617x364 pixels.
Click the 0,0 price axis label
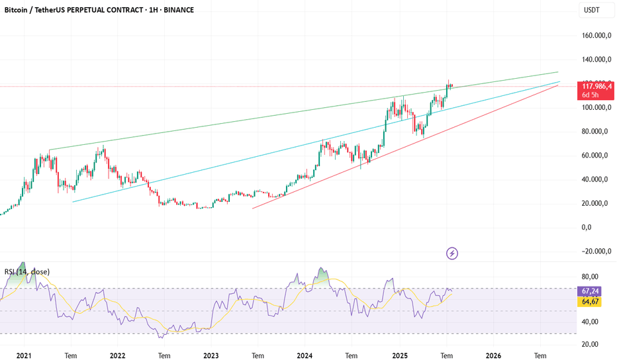[x=587, y=228]
